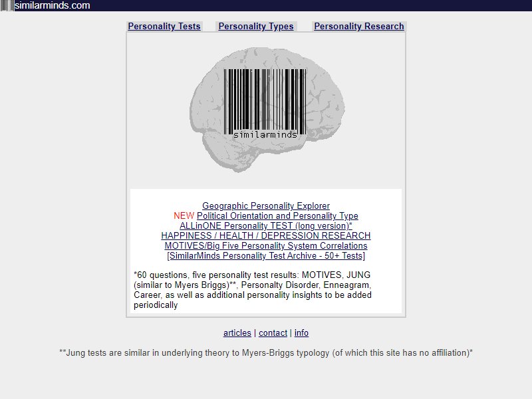
Task: Open MOTIVES/Big Five Personality System Correlations
Action: click(x=266, y=245)
